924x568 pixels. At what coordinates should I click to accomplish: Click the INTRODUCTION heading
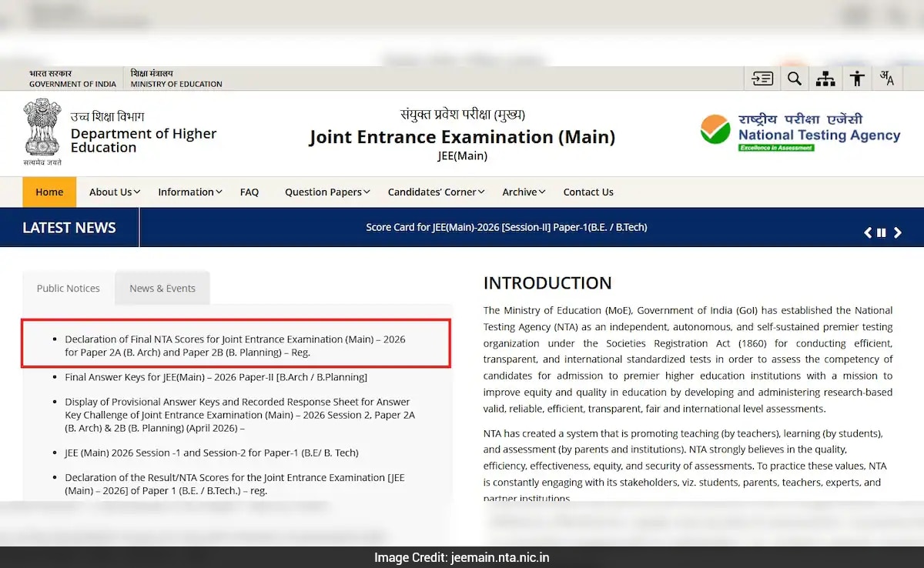pos(547,283)
